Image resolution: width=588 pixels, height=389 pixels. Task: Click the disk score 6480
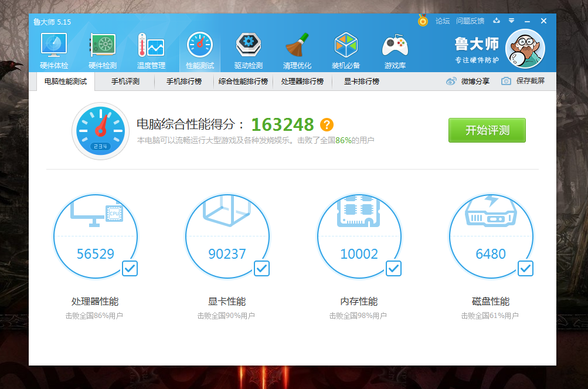pyautogui.click(x=491, y=254)
